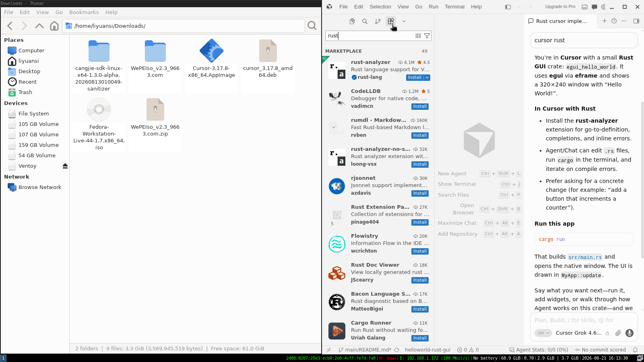Focus the chat prompt input
The width and height of the screenshot is (644, 362).
[584, 320]
